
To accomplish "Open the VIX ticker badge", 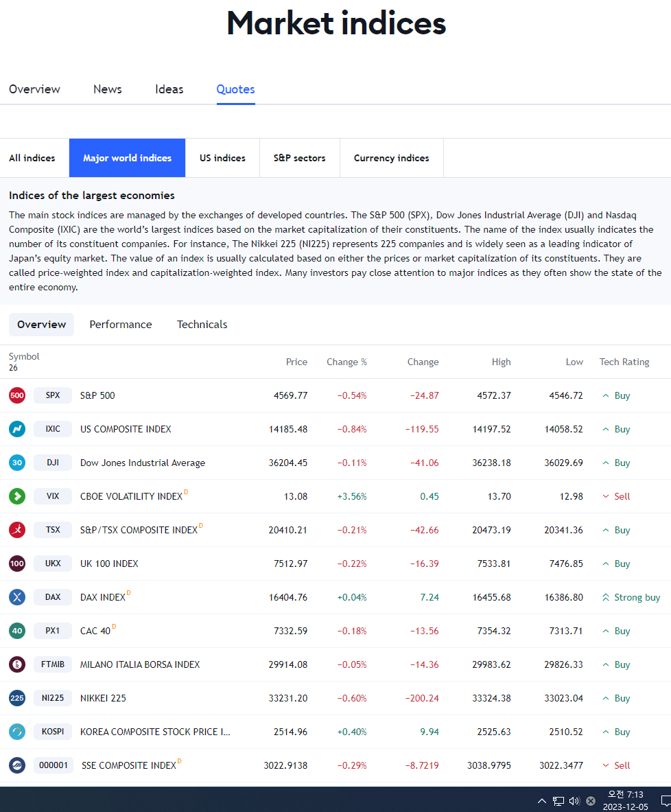I will click(x=53, y=496).
